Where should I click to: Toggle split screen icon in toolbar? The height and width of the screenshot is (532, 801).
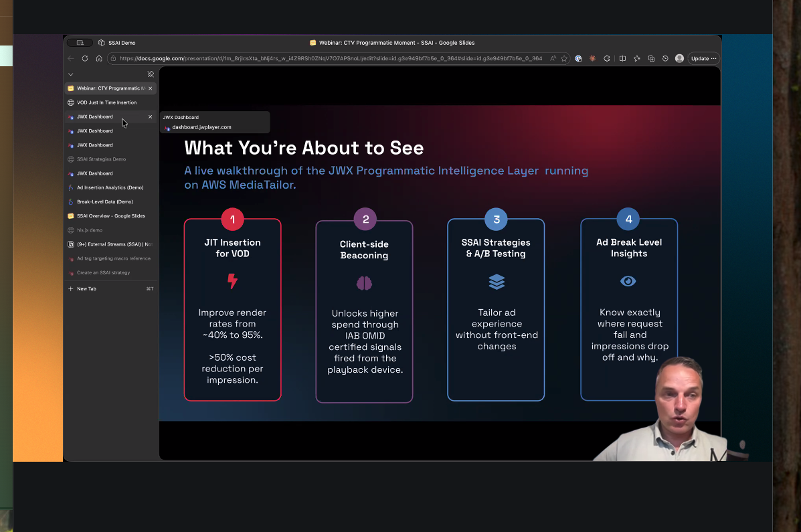622,58
